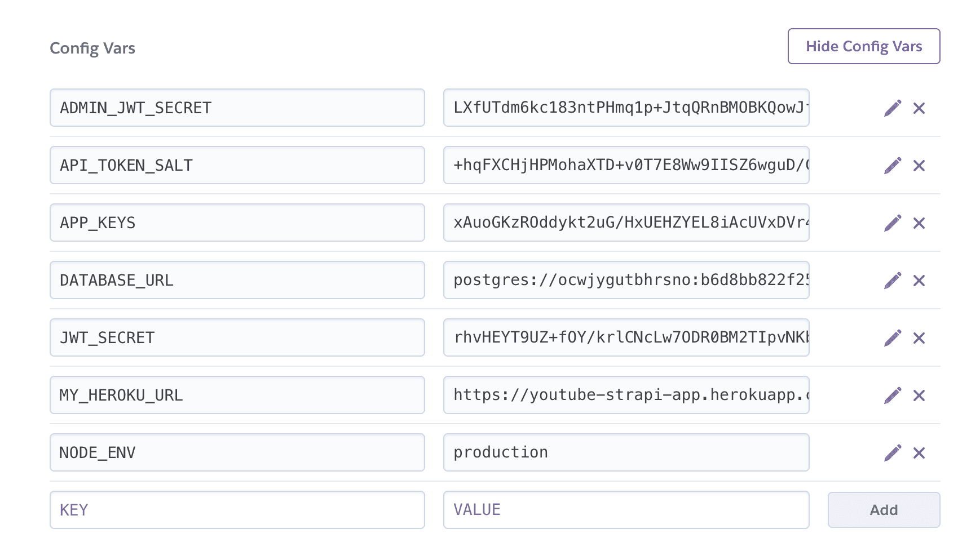Click the pencil icon to edit ADMIN_JWT_SECRET
This screenshot has width=980, height=560.
click(893, 108)
